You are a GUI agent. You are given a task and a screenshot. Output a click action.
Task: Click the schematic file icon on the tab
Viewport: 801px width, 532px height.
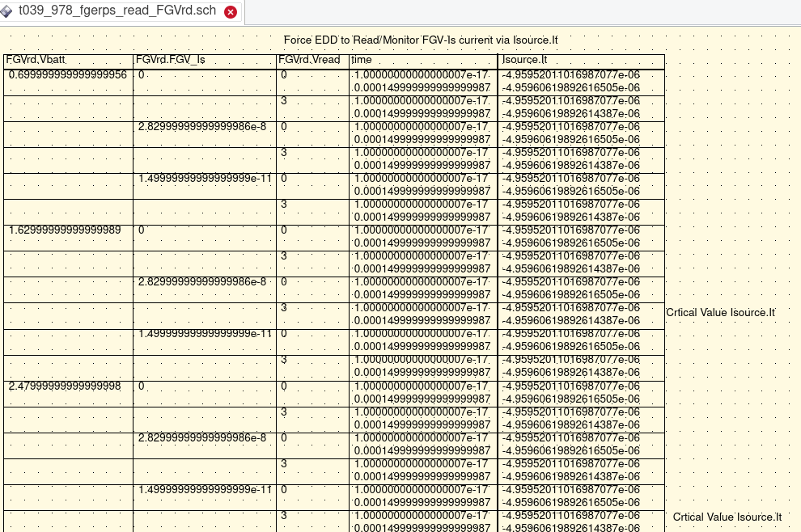click(x=8, y=11)
